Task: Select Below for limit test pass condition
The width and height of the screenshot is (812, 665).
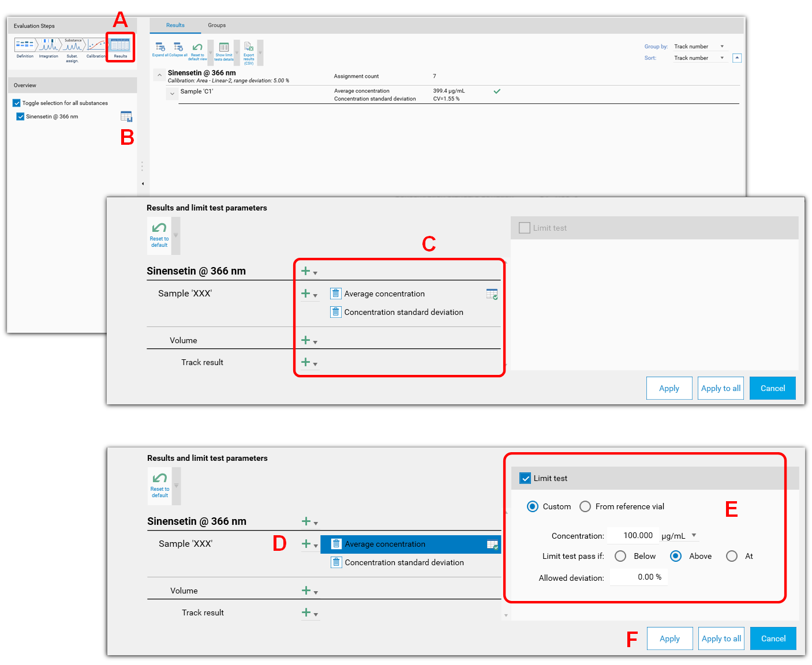Action: pyautogui.click(x=620, y=556)
